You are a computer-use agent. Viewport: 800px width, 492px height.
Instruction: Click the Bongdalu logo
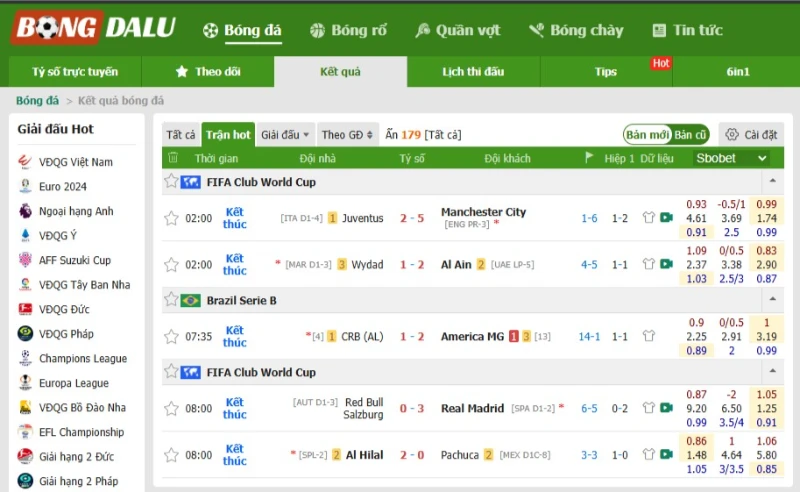[93, 28]
